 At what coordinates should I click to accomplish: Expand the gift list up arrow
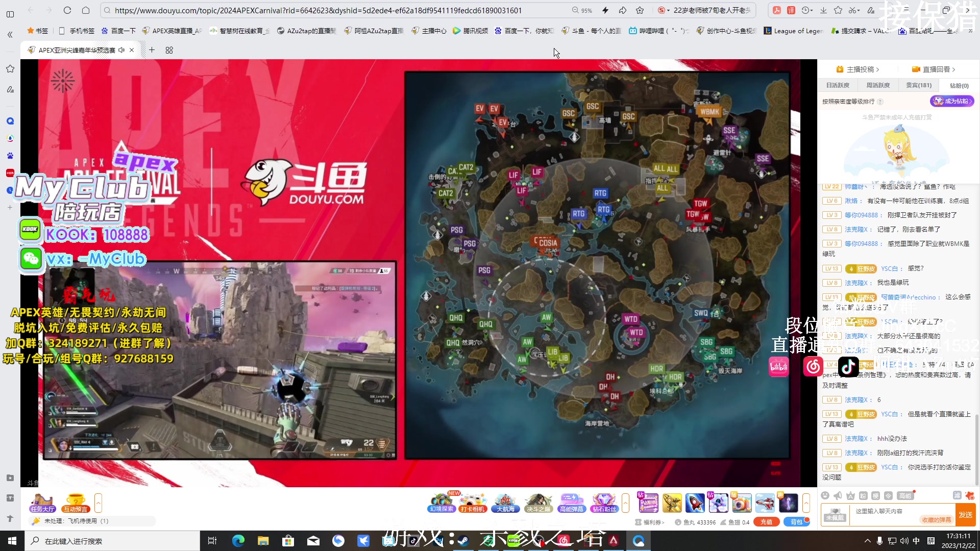click(x=806, y=503)
